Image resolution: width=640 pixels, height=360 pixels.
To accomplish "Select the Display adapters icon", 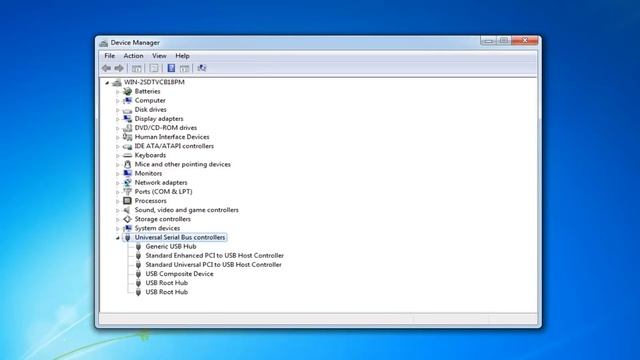I will tap(127, 119).
